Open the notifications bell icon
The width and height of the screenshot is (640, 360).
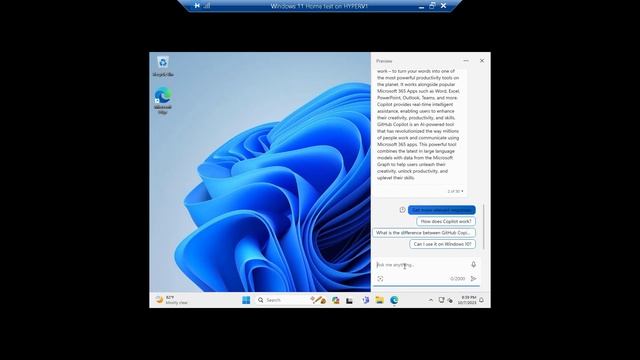click(x=482, y=300)
